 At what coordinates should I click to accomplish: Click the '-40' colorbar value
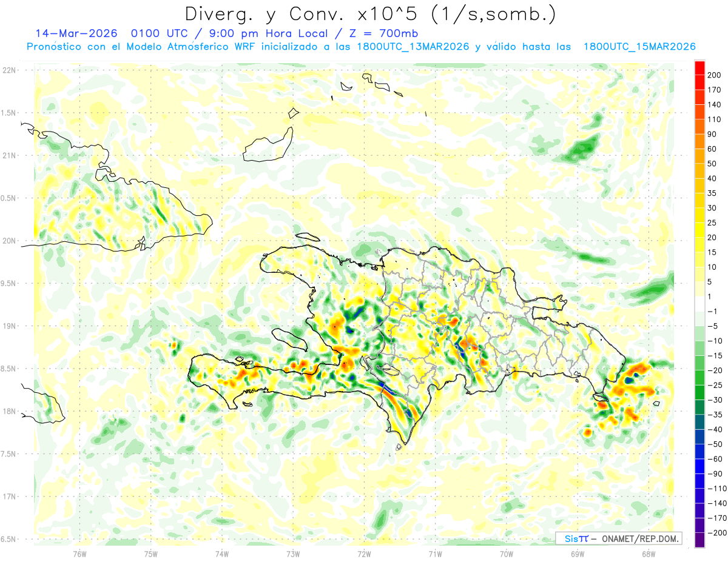[x=716, y=429]
